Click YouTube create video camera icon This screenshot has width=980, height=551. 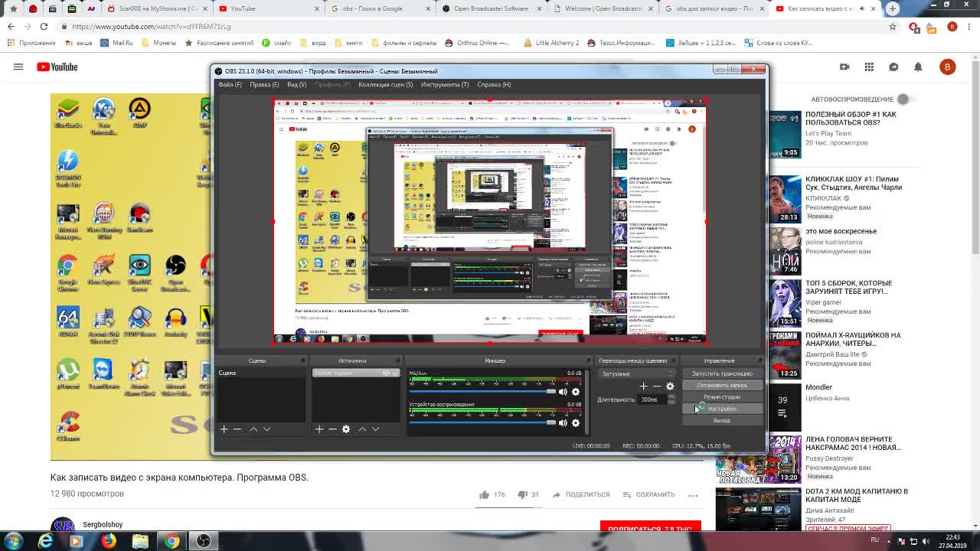pos(844,67)
